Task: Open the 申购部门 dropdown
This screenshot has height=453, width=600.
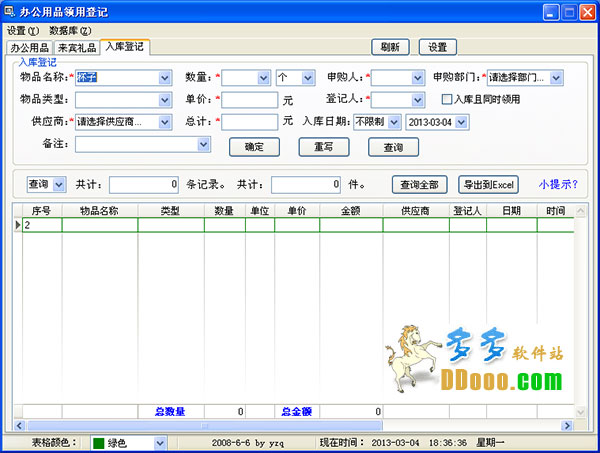Action: [x=556, y=78]
